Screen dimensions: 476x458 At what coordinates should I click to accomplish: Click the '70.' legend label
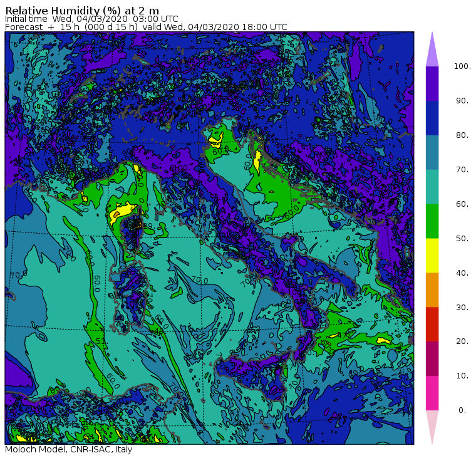462,169
